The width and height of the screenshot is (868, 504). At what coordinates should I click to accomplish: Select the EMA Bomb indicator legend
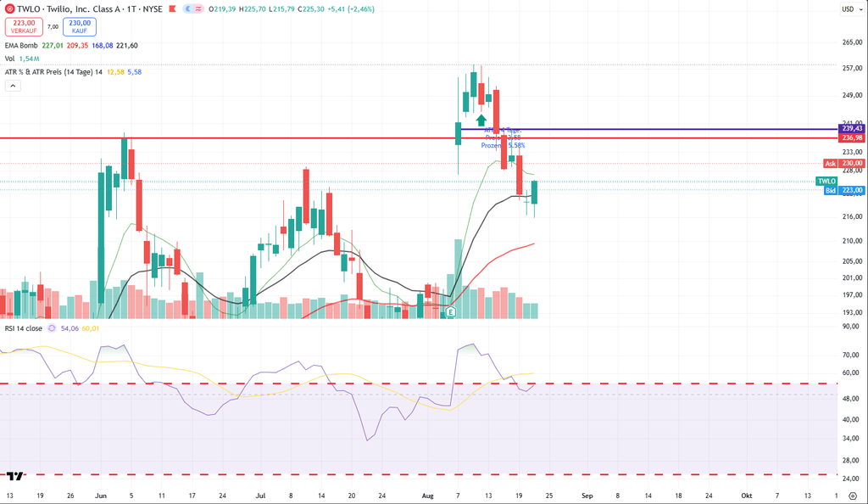pos(21,46)
